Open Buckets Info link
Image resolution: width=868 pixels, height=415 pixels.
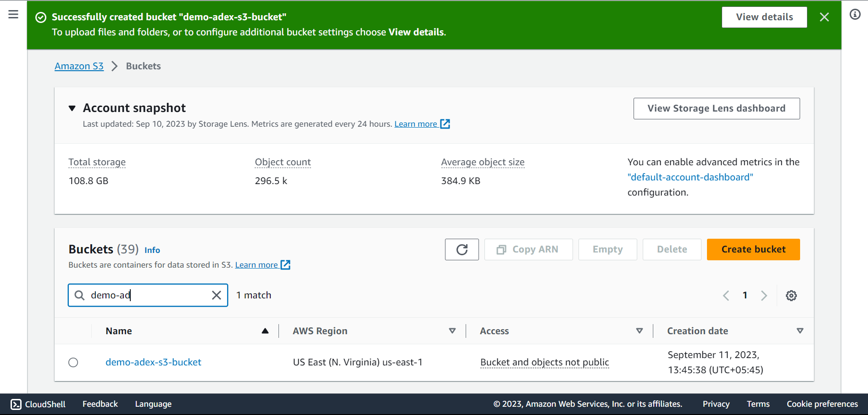pyautogui.click(x=152, y=250)
